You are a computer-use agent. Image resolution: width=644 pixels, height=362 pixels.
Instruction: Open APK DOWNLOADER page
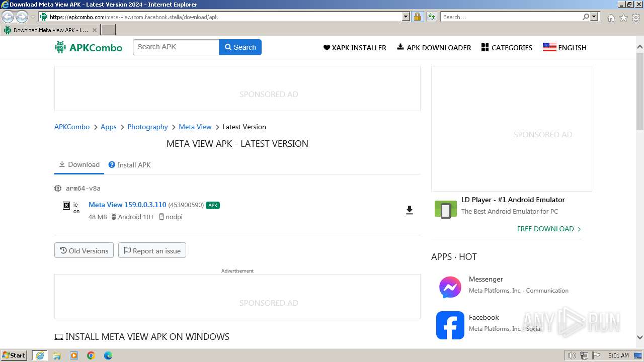click(434, 47)
